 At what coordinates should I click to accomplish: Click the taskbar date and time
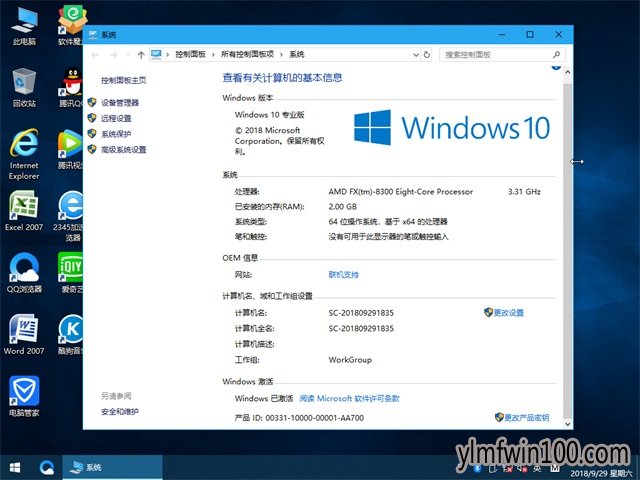tap(601, 473)
